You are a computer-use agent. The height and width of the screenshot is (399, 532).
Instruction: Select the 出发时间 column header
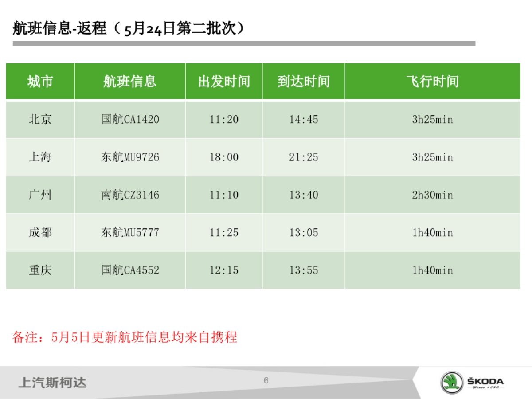pos(224,81)
